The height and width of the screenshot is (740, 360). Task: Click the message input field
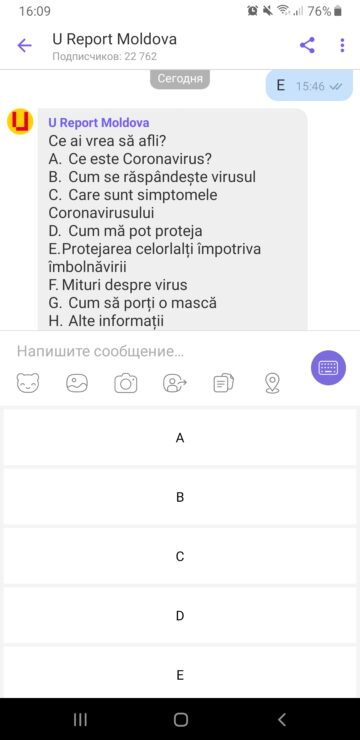156,352
